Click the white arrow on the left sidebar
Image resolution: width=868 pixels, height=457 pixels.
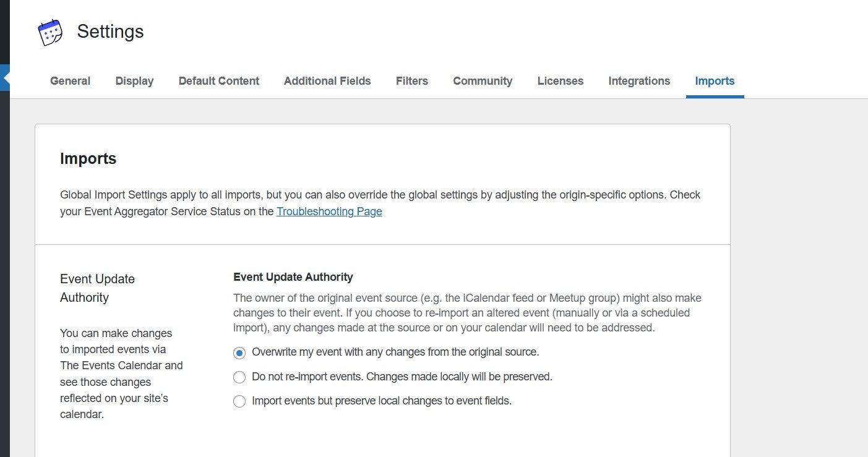point(6,78)
